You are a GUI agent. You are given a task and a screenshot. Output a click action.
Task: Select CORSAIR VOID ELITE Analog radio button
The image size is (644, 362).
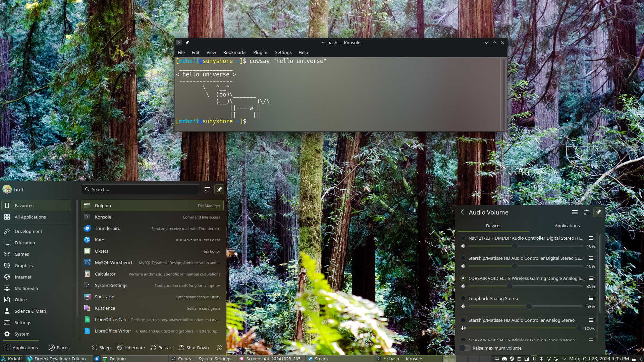click(x=463, y=278)
